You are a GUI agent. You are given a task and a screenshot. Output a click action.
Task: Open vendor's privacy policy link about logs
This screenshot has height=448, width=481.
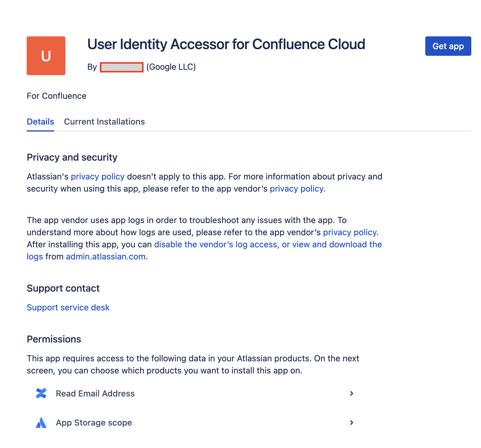(350, 232)
